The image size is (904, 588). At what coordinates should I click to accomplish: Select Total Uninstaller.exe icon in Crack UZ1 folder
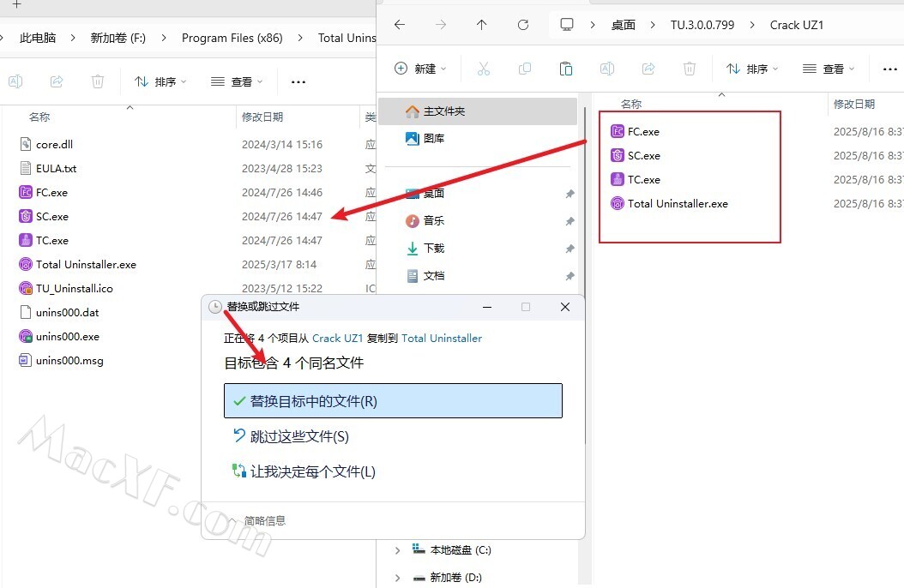[x=618, y=203]
